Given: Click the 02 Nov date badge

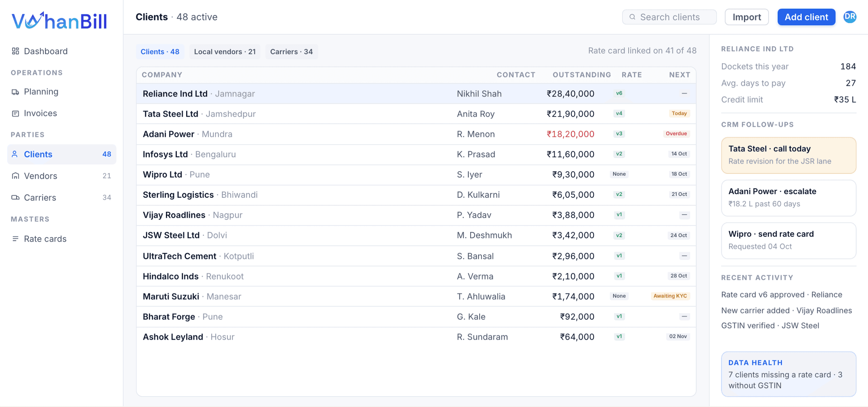Looking at the screenshot, I should (x=678, y=337).
